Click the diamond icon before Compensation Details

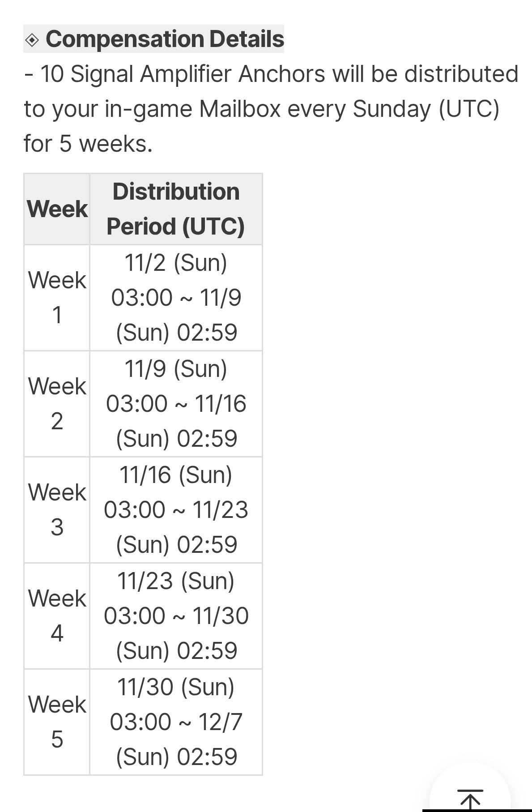point(32,40)
